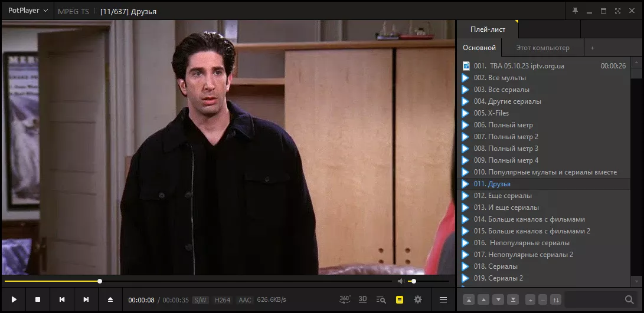Click the video frame to toggle playback
Viewport: 644px width, 313px height.
point(228,147)
